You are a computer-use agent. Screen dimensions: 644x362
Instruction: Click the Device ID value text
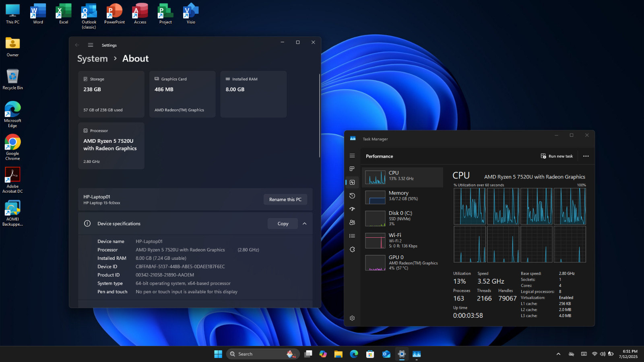(x=180, y=267)
